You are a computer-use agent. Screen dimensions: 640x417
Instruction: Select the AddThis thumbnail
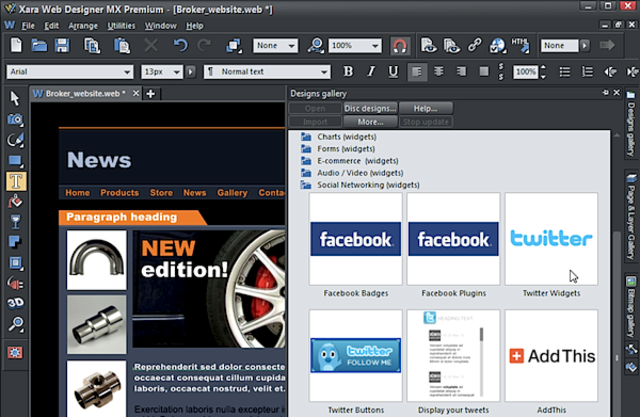551,355
